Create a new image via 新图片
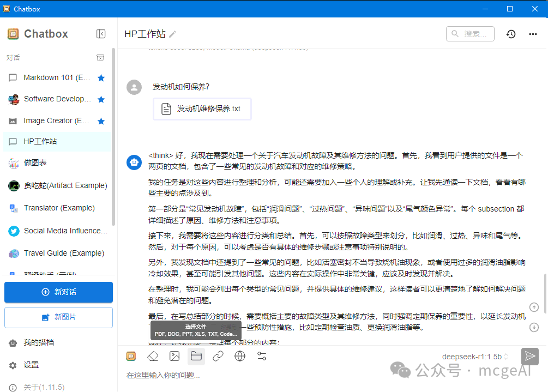 [58, 317]
